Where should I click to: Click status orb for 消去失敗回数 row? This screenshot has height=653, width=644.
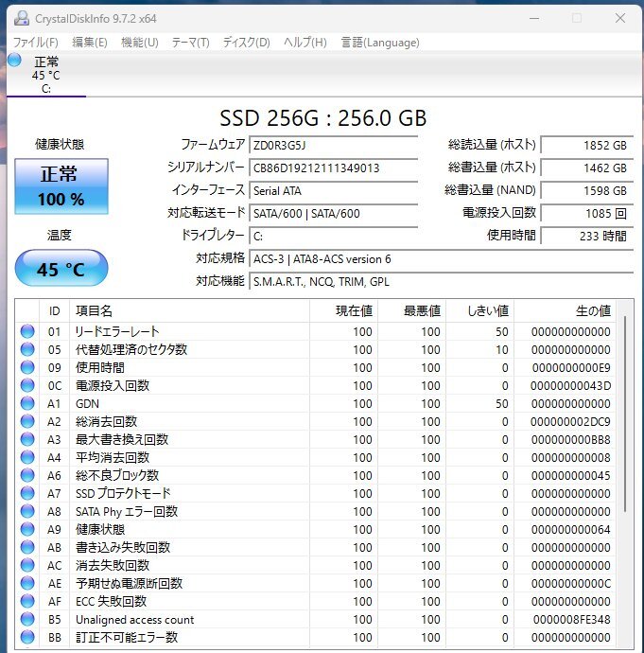point(27,565)
